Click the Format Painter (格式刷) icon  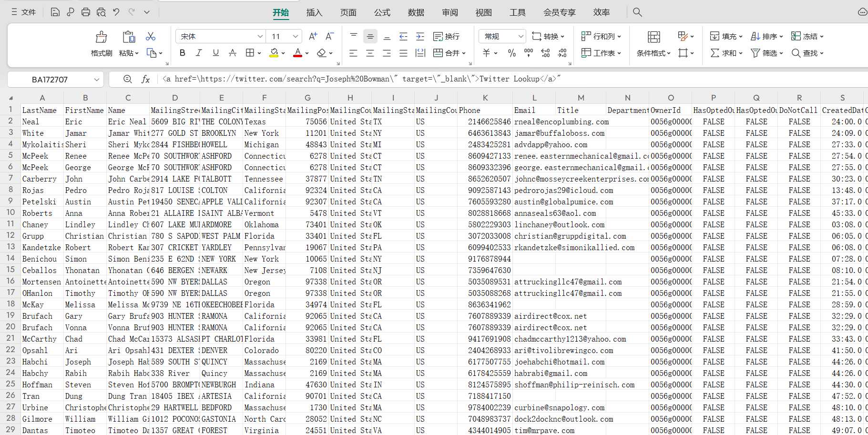pos(102,37)
